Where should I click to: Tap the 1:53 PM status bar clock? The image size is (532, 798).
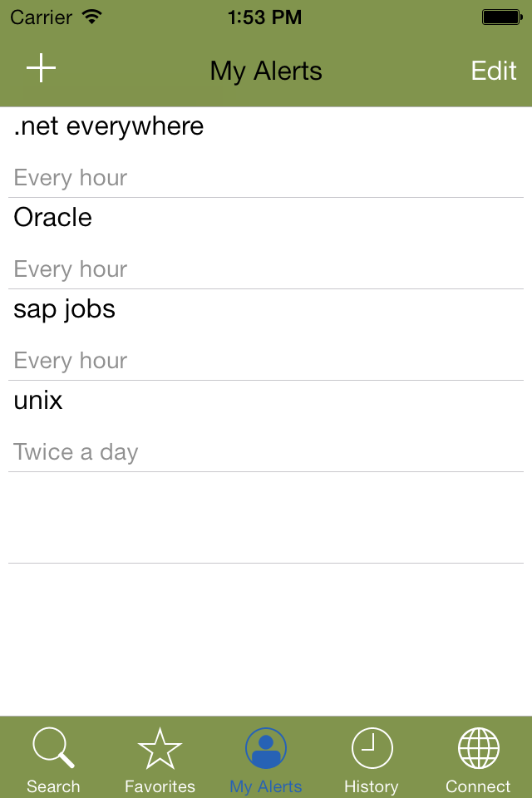tap(264, 17)
